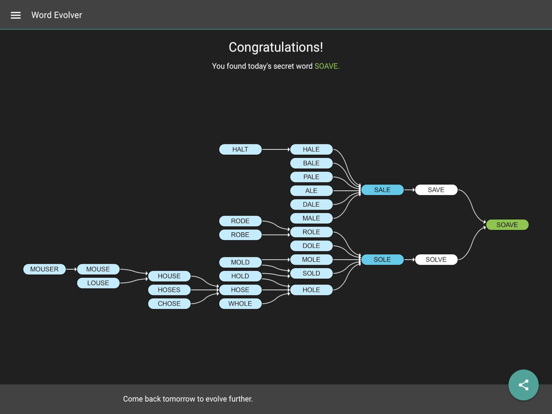Click the PALE word node

coord(311,177)
